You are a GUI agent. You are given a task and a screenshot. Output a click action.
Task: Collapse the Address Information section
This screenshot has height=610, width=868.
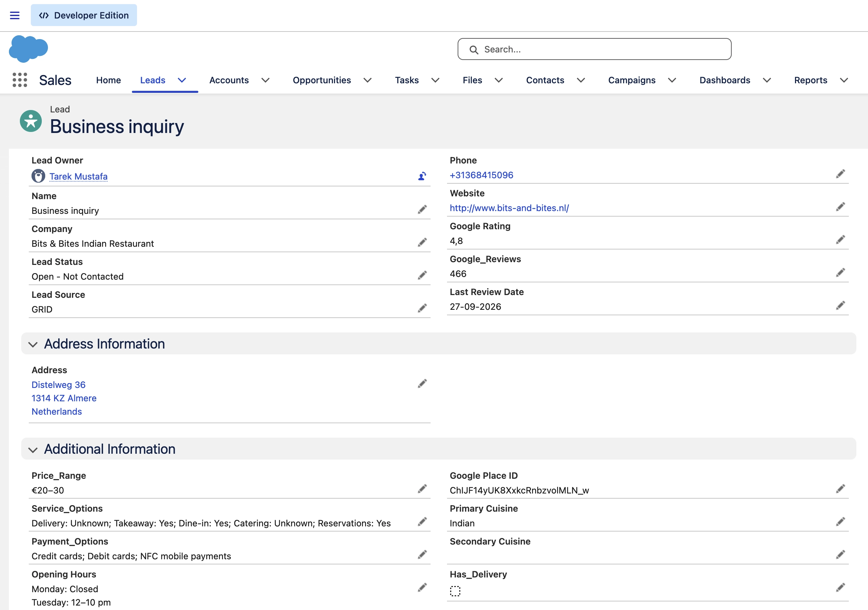[33, 344]
